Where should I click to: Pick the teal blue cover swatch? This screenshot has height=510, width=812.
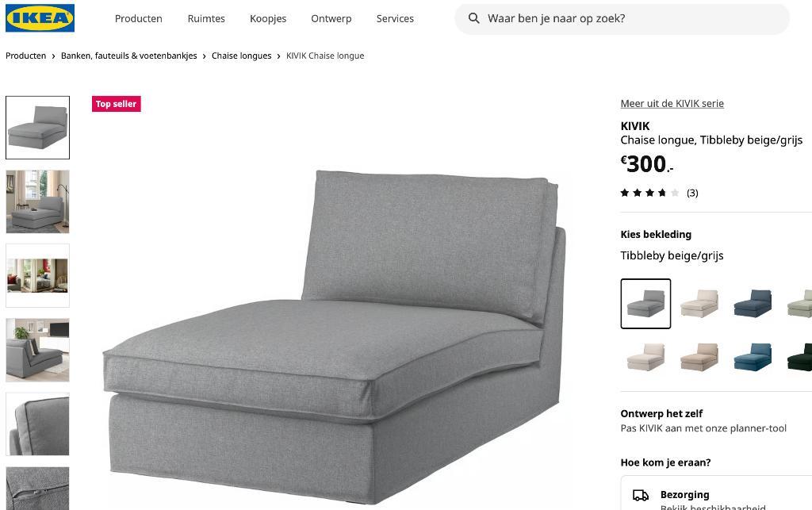click(753, 357)
